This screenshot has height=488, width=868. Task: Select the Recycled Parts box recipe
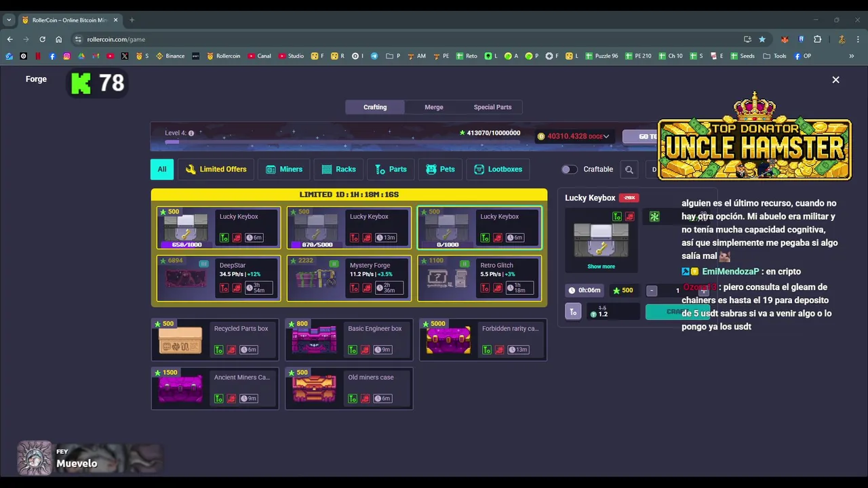214,340
